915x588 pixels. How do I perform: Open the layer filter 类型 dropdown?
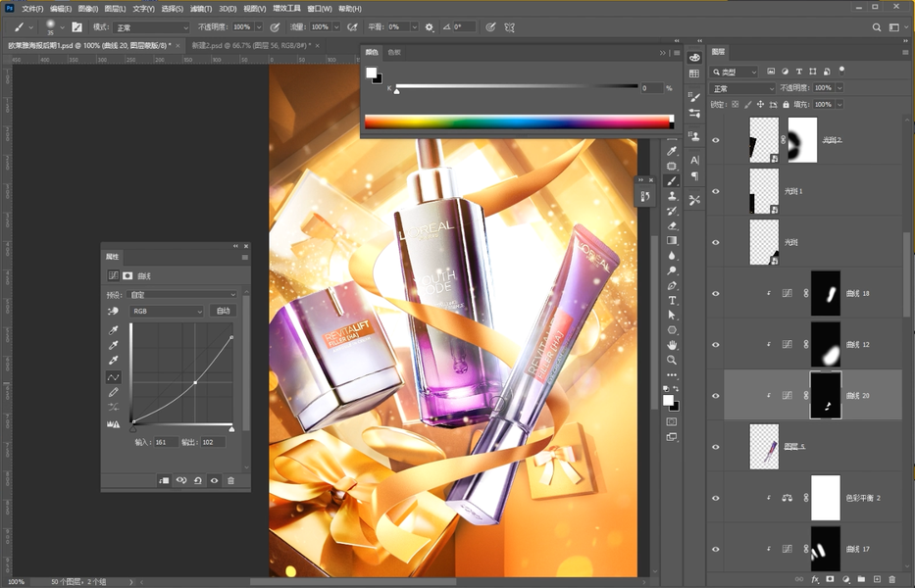(x=734, y=72)
